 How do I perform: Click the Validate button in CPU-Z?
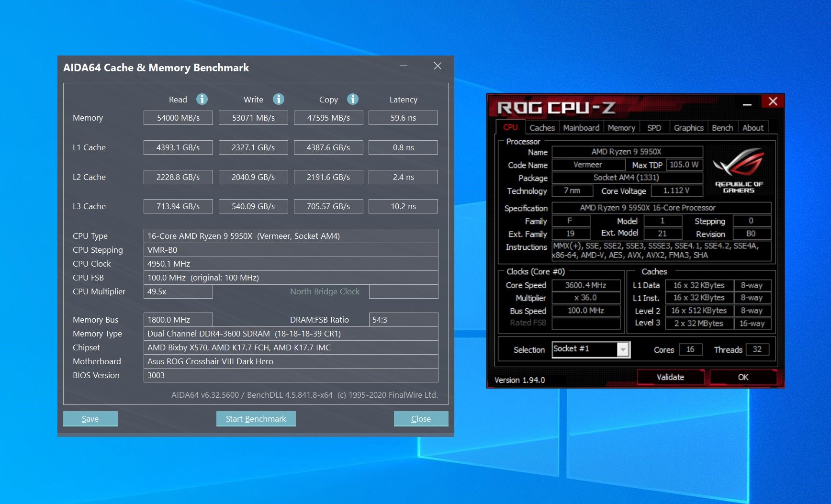click(670, 377)
